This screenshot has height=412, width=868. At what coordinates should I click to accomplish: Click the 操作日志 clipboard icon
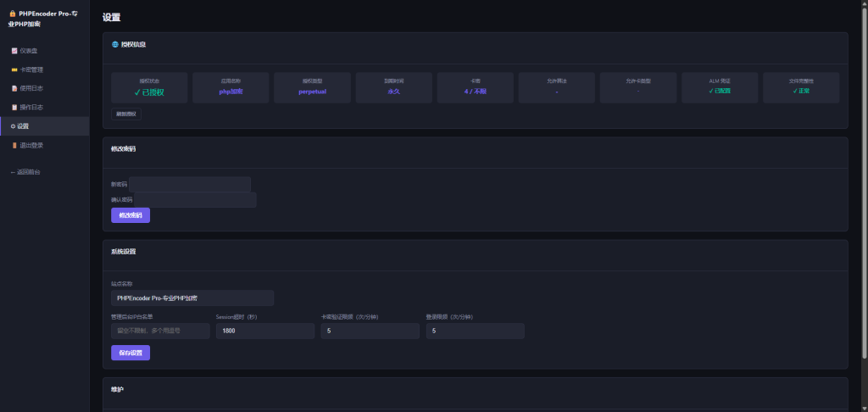pyautogui.click(x=14, y=108)
